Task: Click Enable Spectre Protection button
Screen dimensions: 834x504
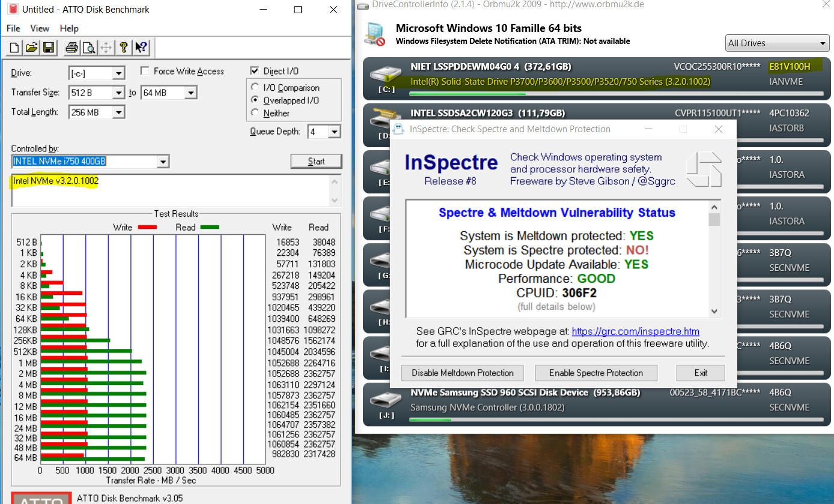Action: click(x=596, y=373)
